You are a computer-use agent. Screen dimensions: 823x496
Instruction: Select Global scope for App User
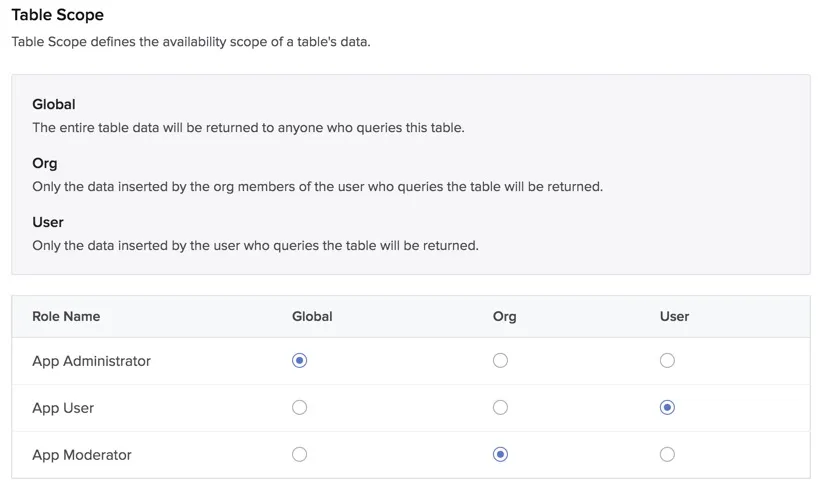[299, 407]
